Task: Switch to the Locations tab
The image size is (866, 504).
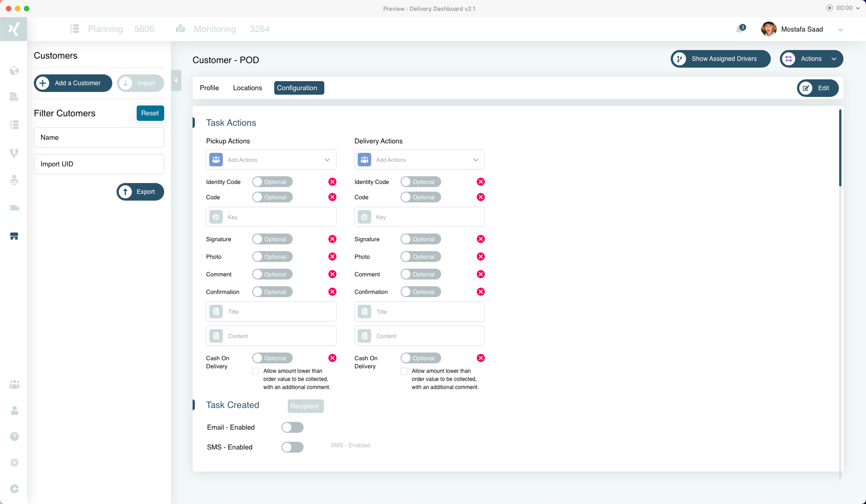Action: pos(247,88)
